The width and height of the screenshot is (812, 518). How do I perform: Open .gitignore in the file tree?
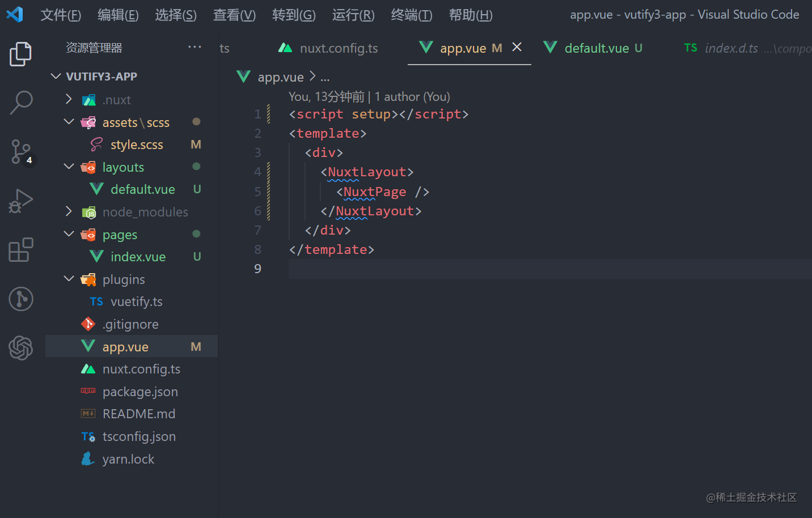132,324
